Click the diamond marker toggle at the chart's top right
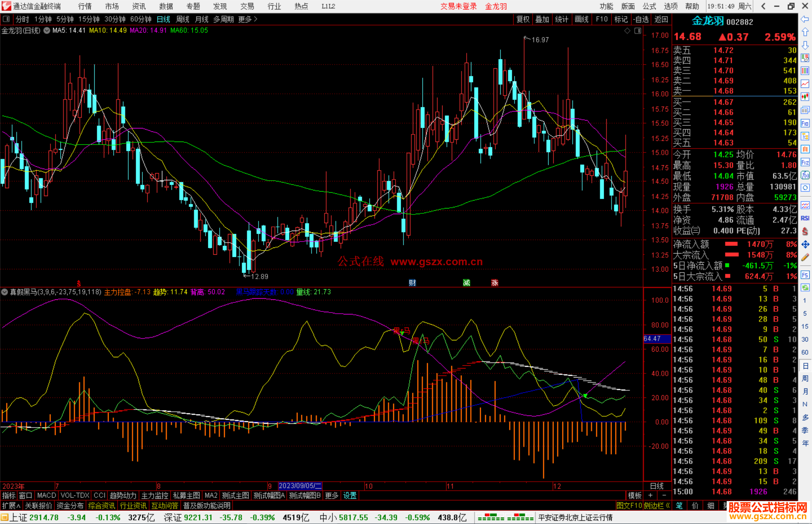 (x=627, y=31)
